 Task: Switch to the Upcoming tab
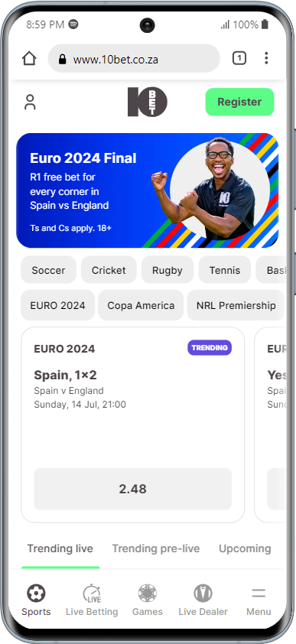pyautogui.click(x=245, y=548)
